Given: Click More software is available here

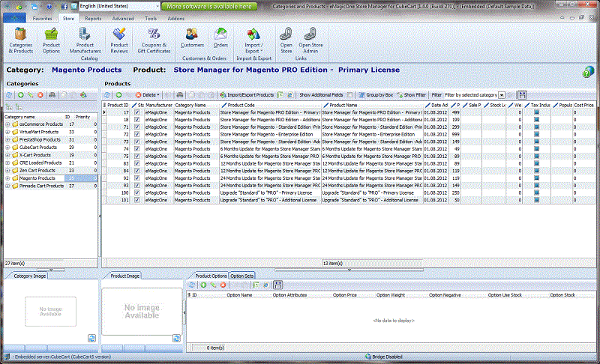Looking at the screenshot, I should pos(209,7).
